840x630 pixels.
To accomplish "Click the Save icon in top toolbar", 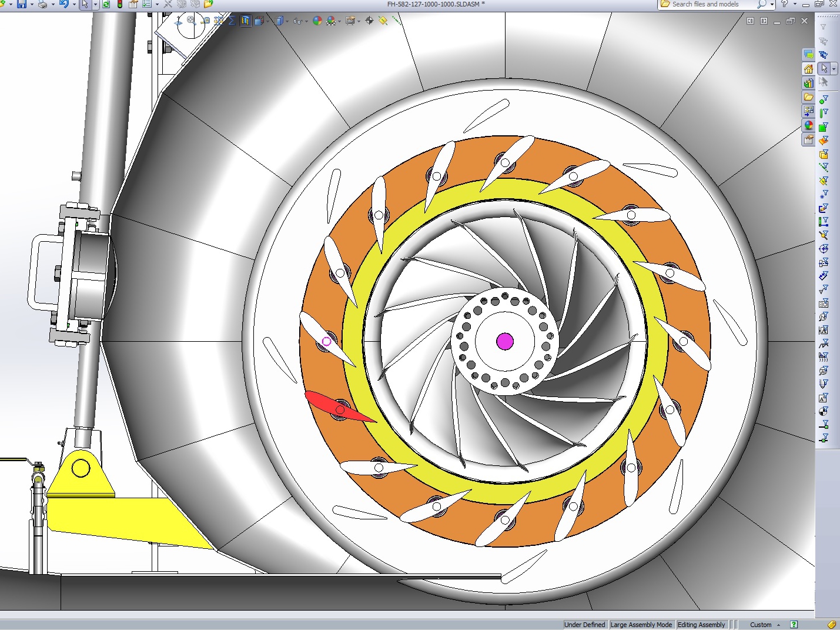I will pos(22,4).
